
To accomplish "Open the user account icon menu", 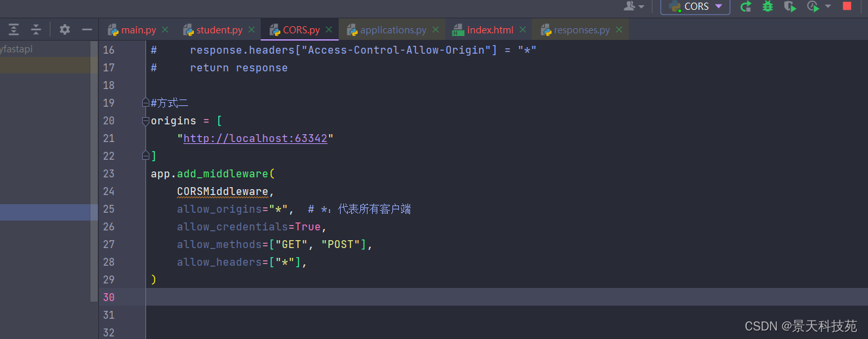I will 634,7.
